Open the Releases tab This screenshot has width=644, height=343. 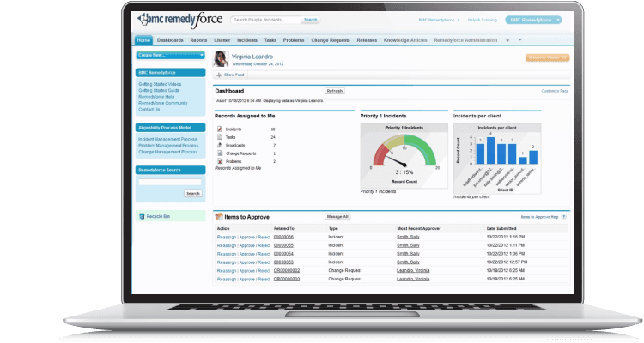[x=367, y=40]
